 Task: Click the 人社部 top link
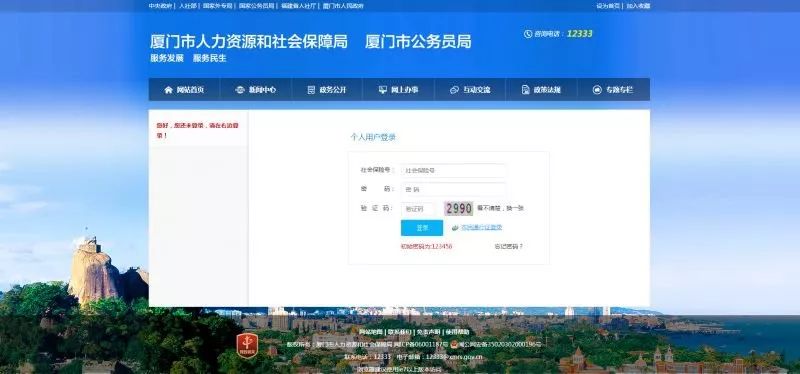coord(187,6)
